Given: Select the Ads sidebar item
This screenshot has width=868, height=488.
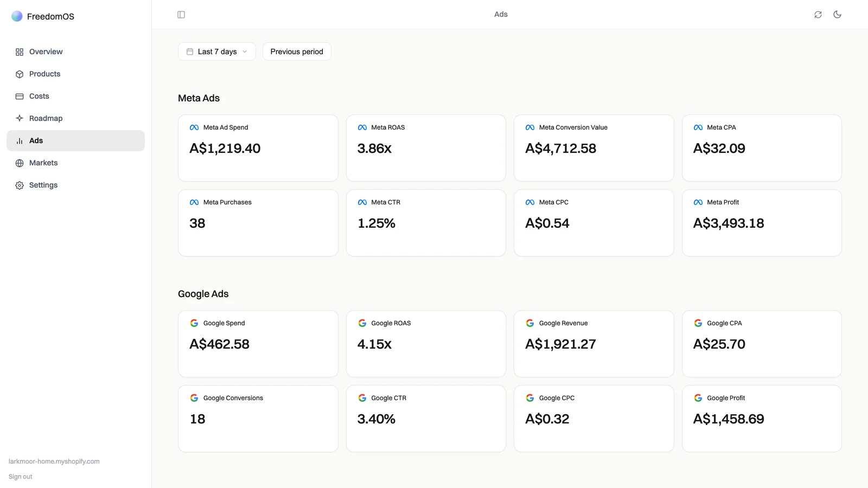Looking at the screenshot, I should 75,141.
